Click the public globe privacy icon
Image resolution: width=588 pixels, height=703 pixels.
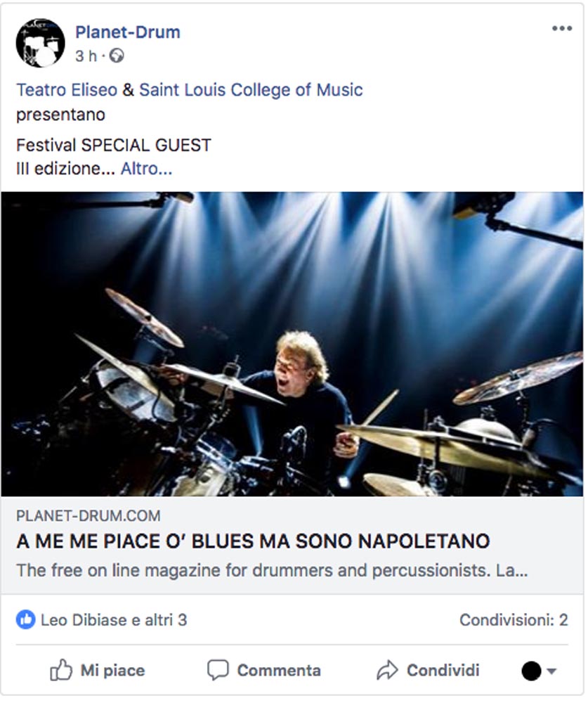click(x=117, y=56)
